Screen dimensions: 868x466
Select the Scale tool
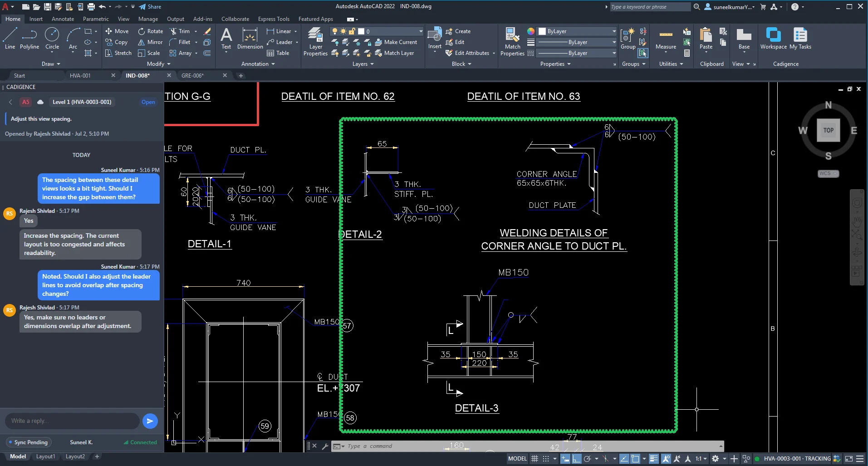point(149,53)
